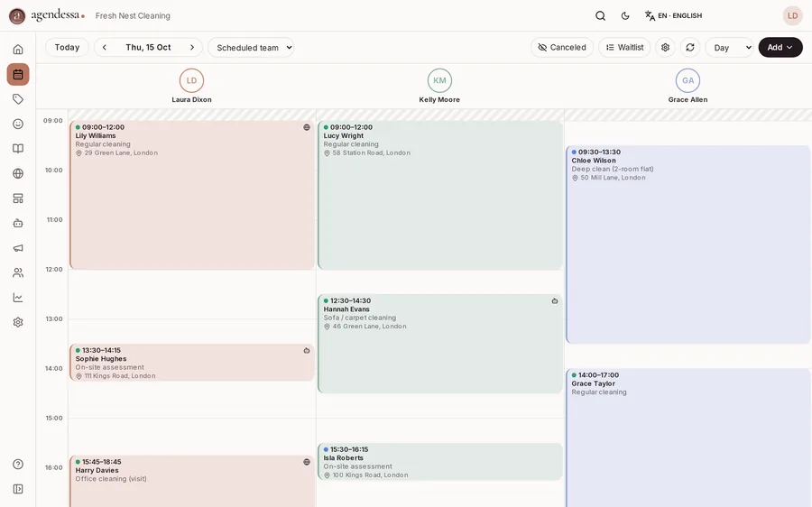
Task: Open the smiley face clients icon
Action: click(x=18, y=124)
